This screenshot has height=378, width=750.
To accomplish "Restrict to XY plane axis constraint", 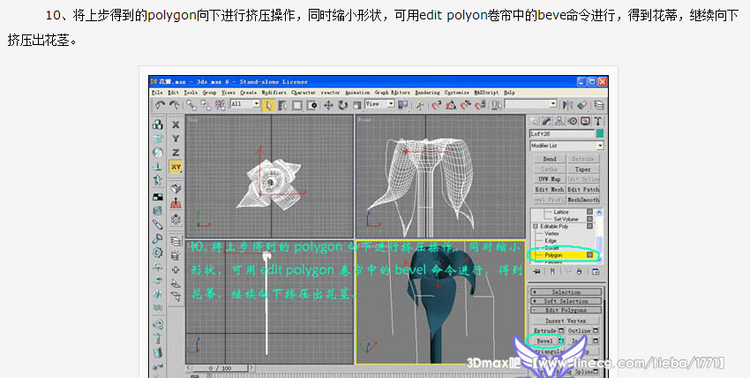I will click(x=176, y=167).
